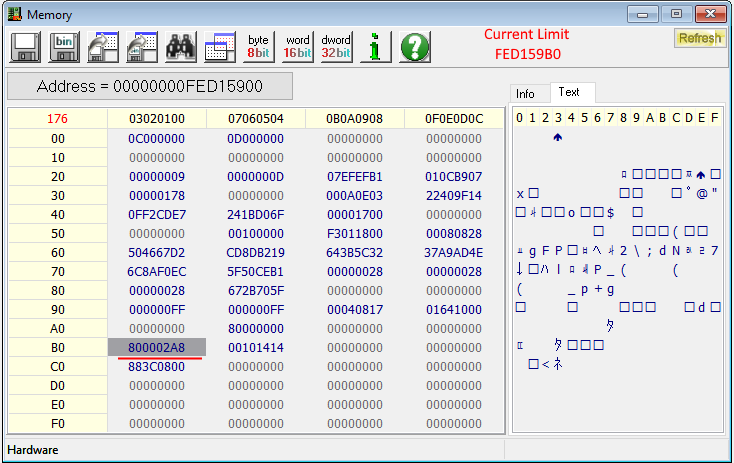Click value 00080828 in row 50
This screenshot has height=463, width=734.
coord(454,234)
